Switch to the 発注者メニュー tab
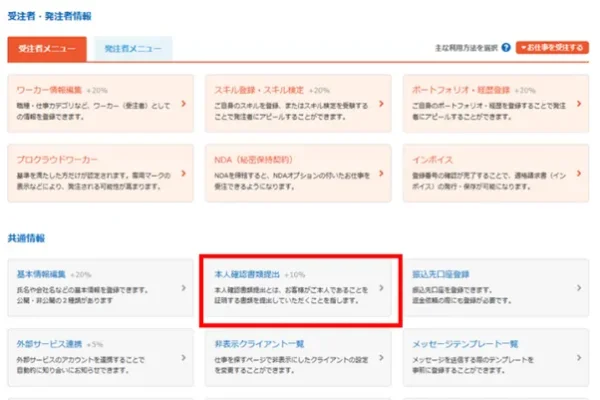The image size is (600, 400). coord(133,49)
